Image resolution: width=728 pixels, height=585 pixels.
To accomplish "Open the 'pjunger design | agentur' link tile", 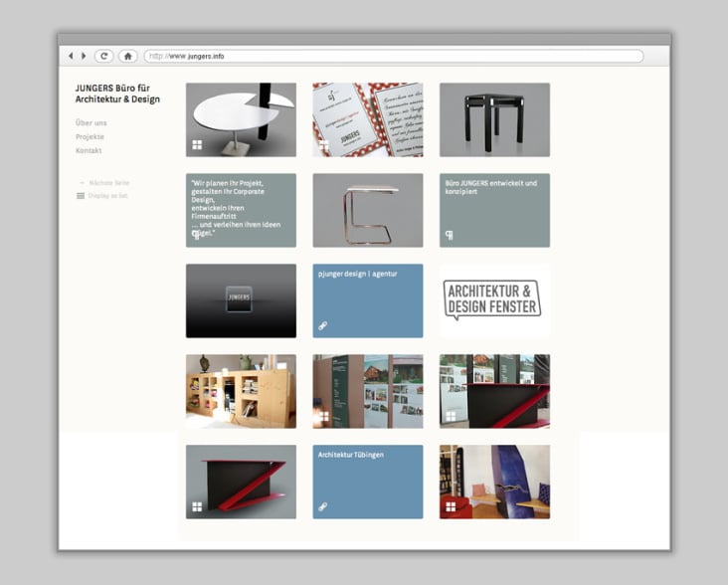I will 368,300.
